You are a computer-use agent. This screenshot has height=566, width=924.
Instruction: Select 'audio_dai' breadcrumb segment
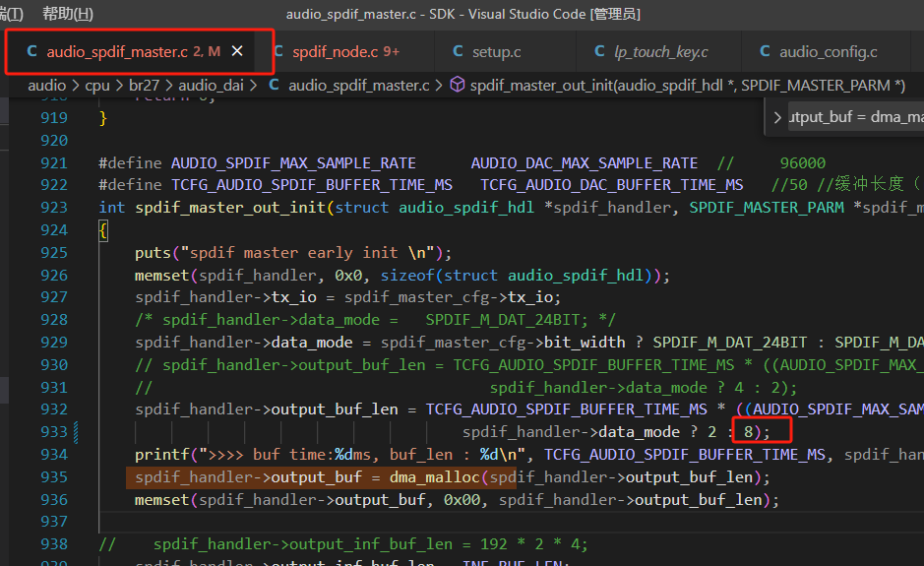click(x=211, y=86)
